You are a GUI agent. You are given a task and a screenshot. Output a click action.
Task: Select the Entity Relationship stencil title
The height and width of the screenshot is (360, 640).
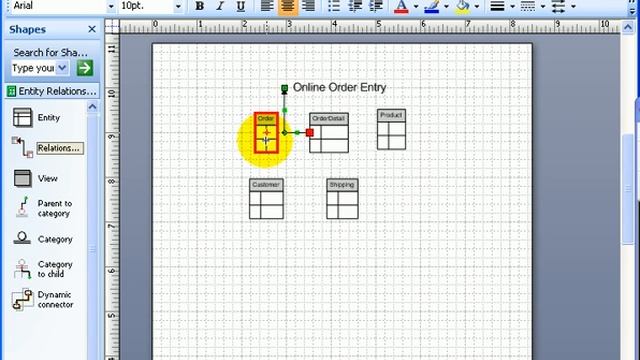coord(52,91)
